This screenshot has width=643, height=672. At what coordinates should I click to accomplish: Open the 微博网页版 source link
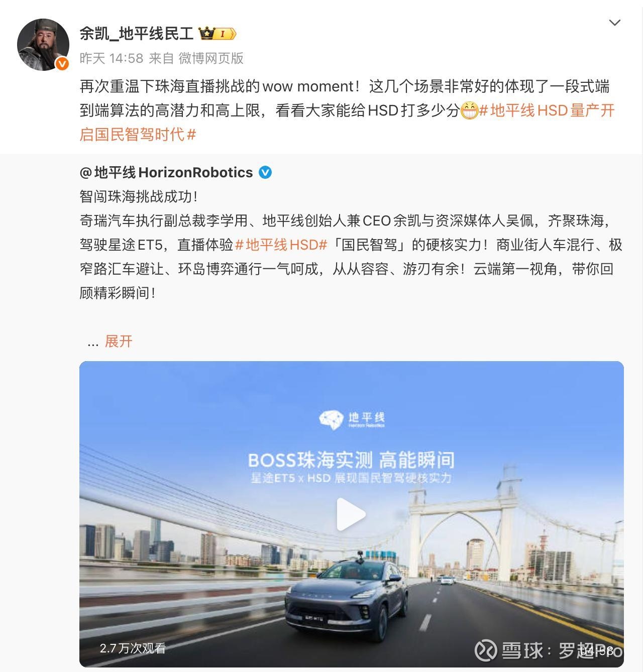coord(211,58)
